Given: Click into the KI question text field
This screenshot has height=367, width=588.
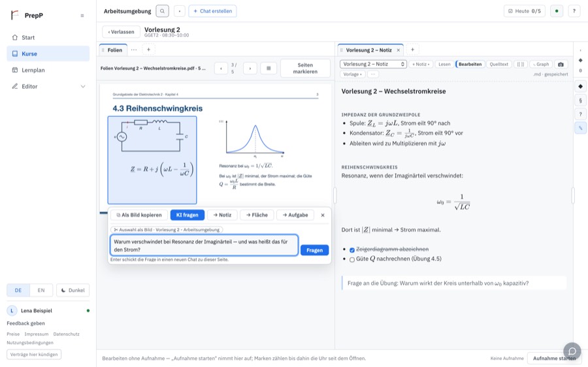Looking at the screenshot, I should (x=204, y=246).
